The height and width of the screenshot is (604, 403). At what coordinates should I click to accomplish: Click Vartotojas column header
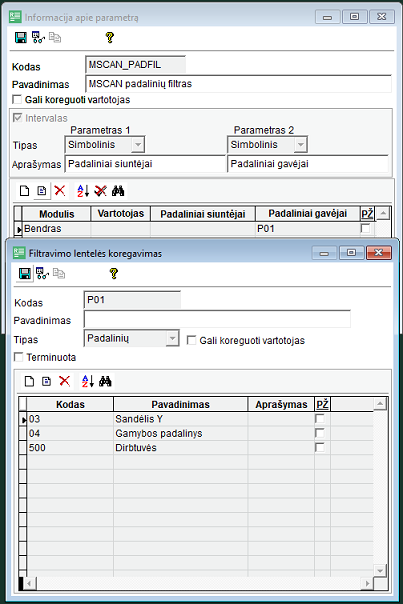click(121, 214)
